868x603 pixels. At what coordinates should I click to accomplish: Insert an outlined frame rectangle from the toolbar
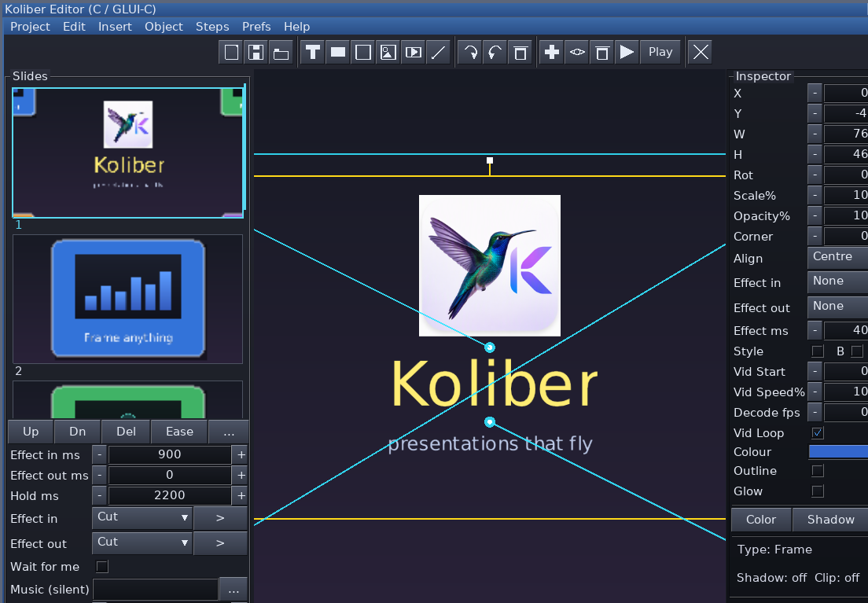coord(362,52)
